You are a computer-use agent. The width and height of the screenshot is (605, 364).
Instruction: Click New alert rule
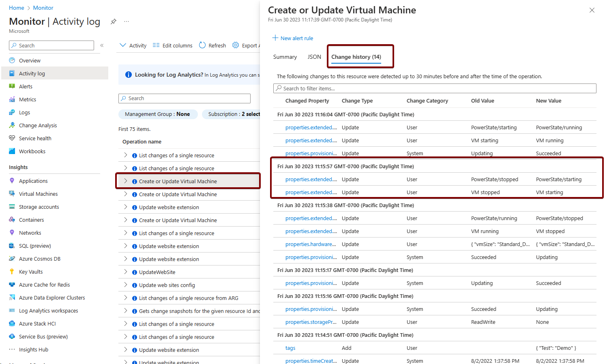pyautogui.click(x=293, y=38)
